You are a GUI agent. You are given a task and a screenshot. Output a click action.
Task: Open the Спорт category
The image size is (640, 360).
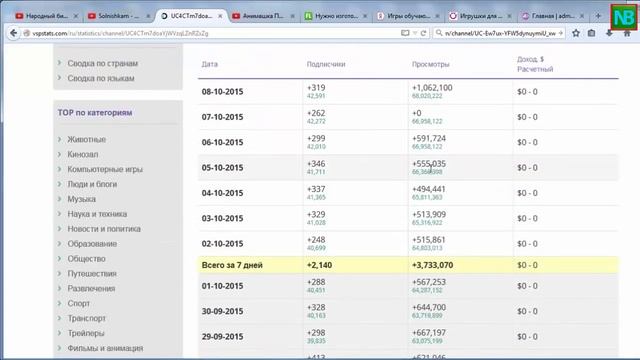78,303
